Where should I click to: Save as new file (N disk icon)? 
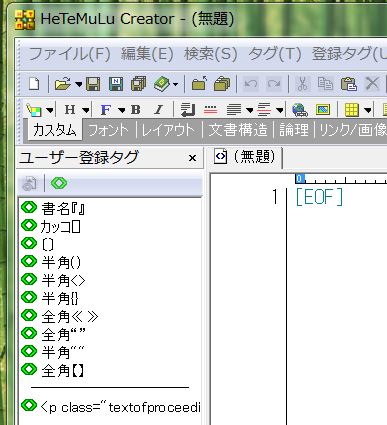116,84
